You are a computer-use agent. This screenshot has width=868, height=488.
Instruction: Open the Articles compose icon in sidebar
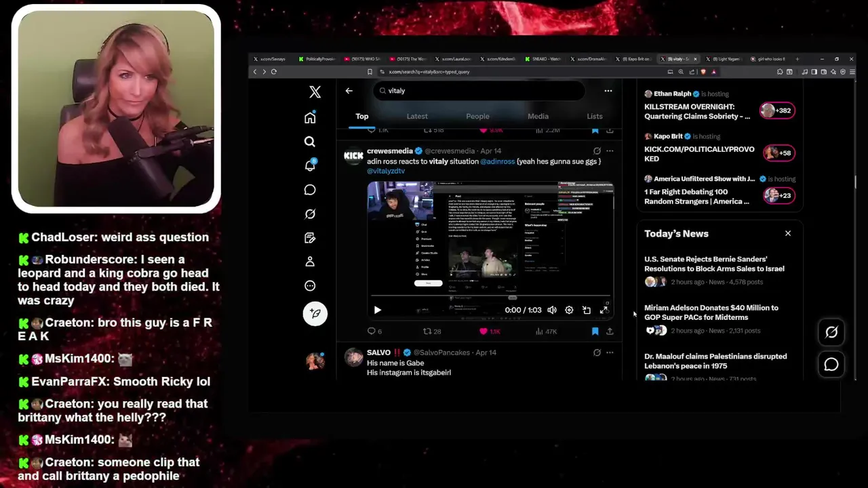click(x=310, y=238)
